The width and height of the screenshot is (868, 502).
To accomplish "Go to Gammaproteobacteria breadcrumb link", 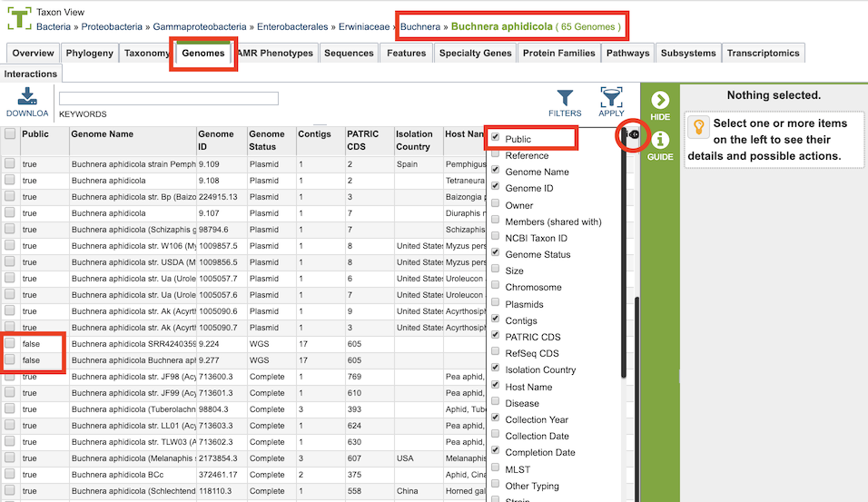I will (200, 26).
